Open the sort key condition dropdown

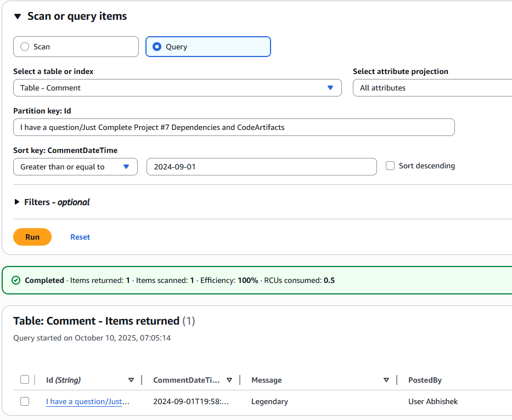tap(75, 167)
